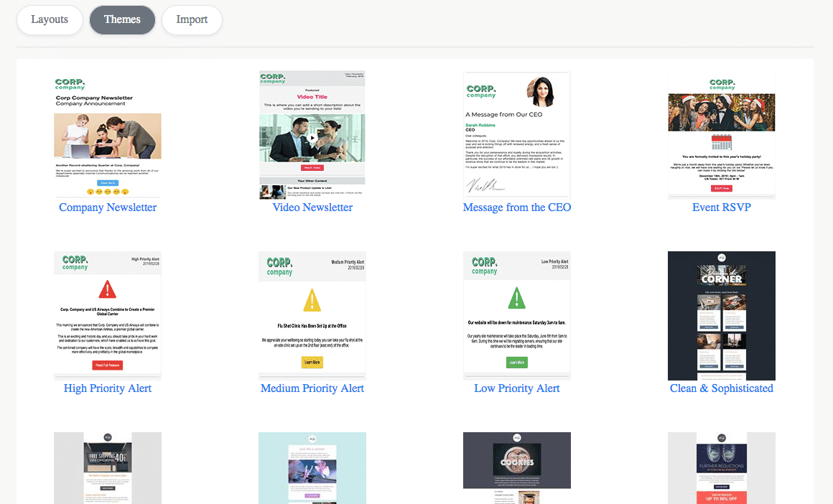Viewport: 833px width, 504px height.
Task: Open the Low Priority Alert link
Action: [x=516, y=388]
